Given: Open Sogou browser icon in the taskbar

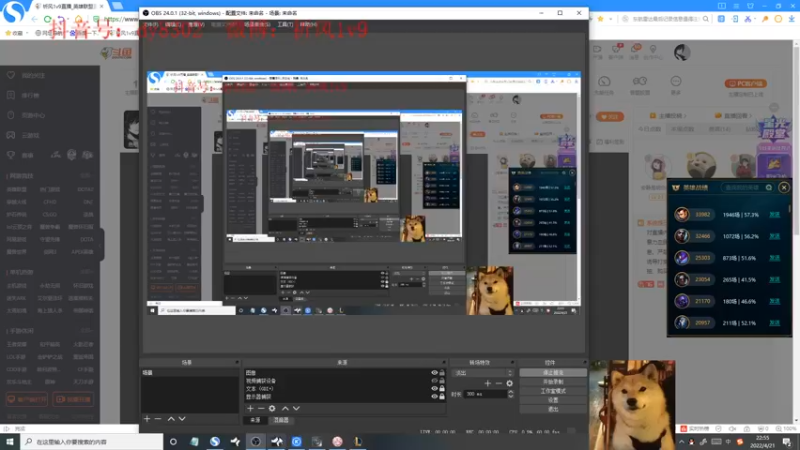Looking at the screenshot, I should pos(215,441).
